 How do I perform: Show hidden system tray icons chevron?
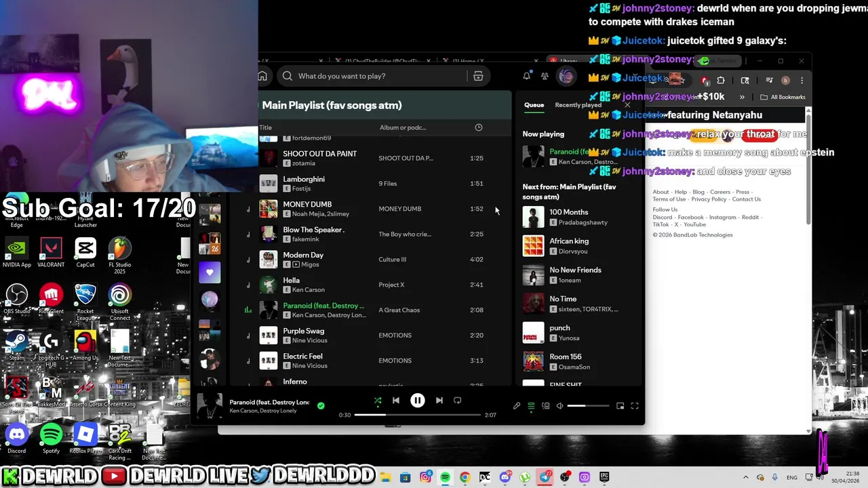tap(746, 477)
